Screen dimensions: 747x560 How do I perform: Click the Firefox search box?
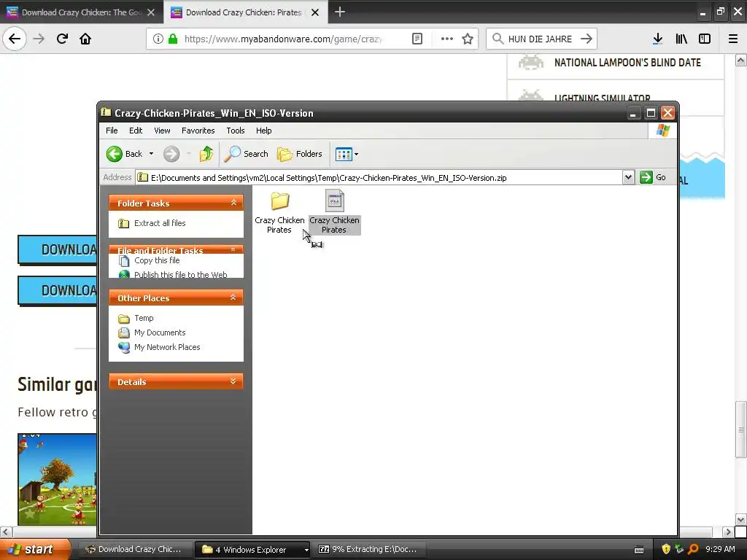coord(540,39)
